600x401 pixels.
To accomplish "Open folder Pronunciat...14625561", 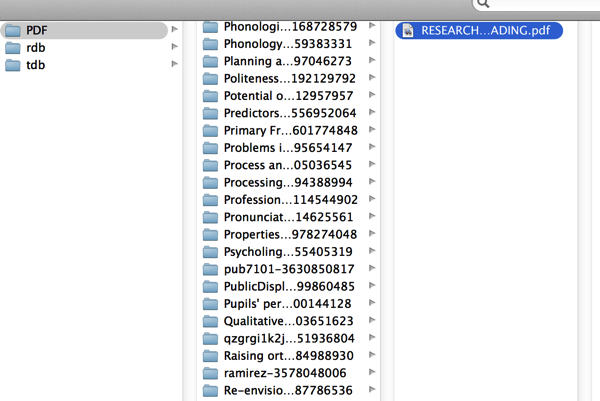I will [x=289, y=217].
